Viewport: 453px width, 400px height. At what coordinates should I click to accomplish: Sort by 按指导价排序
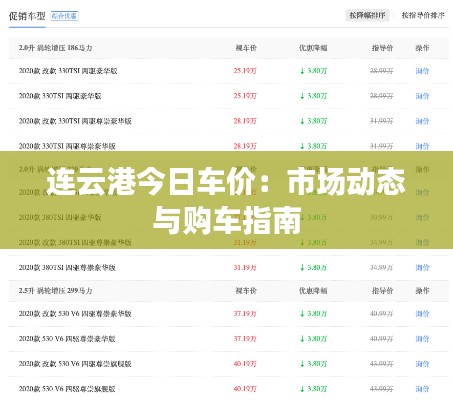(x=423, y=15)
